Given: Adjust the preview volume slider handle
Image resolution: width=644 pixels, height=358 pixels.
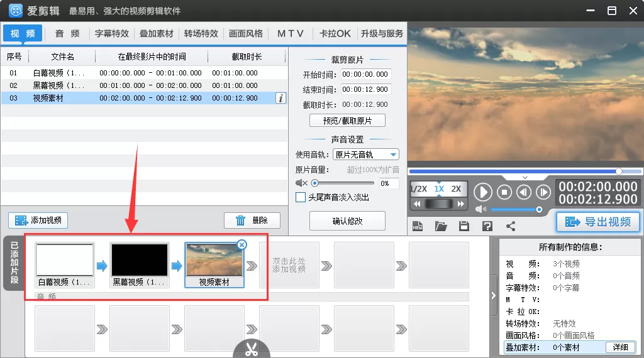Looking at the screenshot, I should 539,210.
